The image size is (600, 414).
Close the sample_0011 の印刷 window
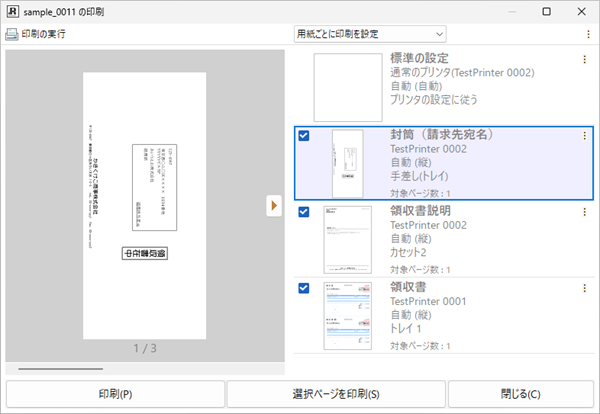tap(582, 11)
